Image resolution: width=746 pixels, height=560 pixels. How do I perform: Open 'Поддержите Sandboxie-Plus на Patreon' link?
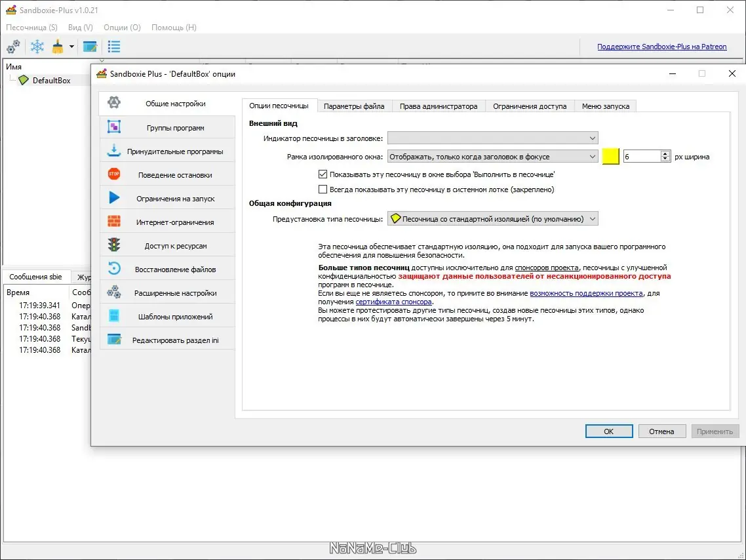coord(662,47)
